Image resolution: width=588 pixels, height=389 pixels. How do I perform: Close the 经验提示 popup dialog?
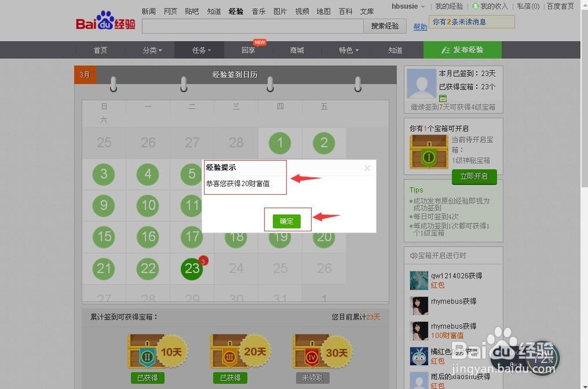click(367, 168)
